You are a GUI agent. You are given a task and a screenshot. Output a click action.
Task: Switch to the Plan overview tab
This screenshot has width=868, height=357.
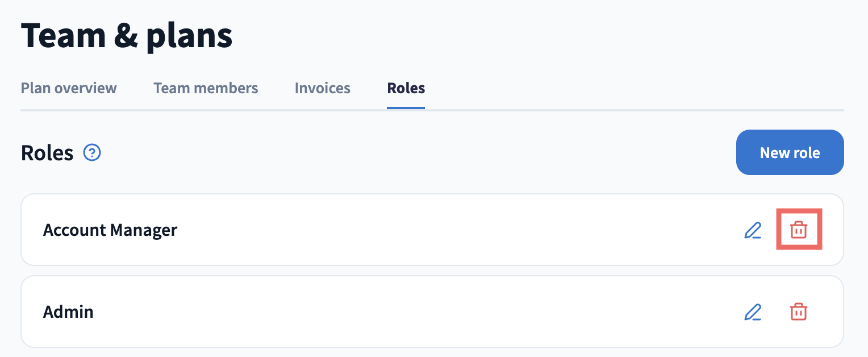click(x=69, y=88)
